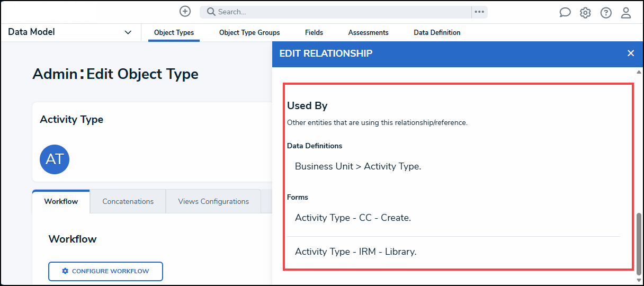Go to the Assessments tab

click(368, 33)
